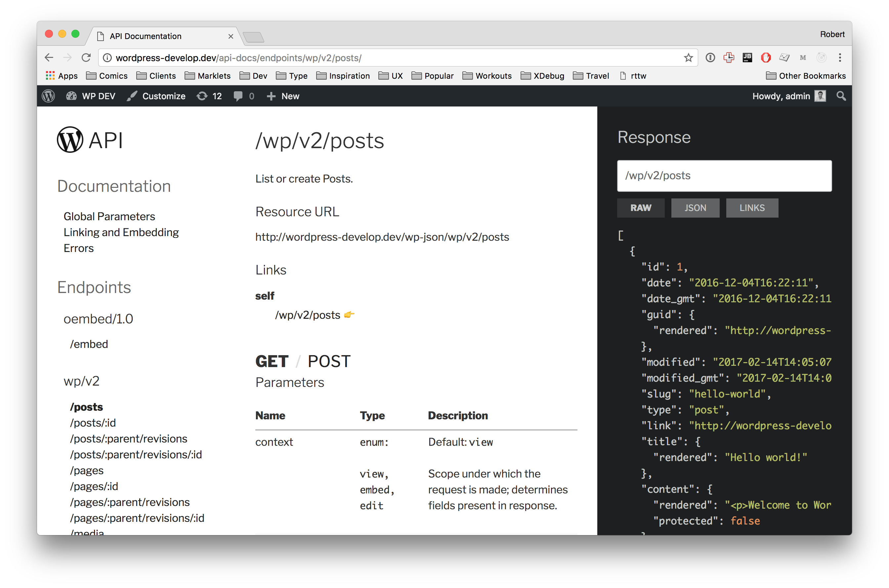Open the Global Parameters documentation link
This screenshot has width=889, height=588.
pyautogui.click(x=109, y=216)
